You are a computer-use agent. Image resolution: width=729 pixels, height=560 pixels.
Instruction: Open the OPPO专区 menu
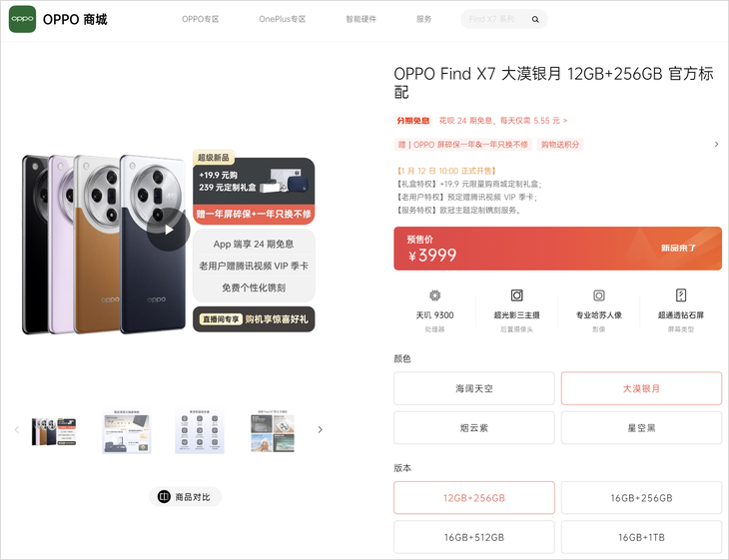(201, 19)
